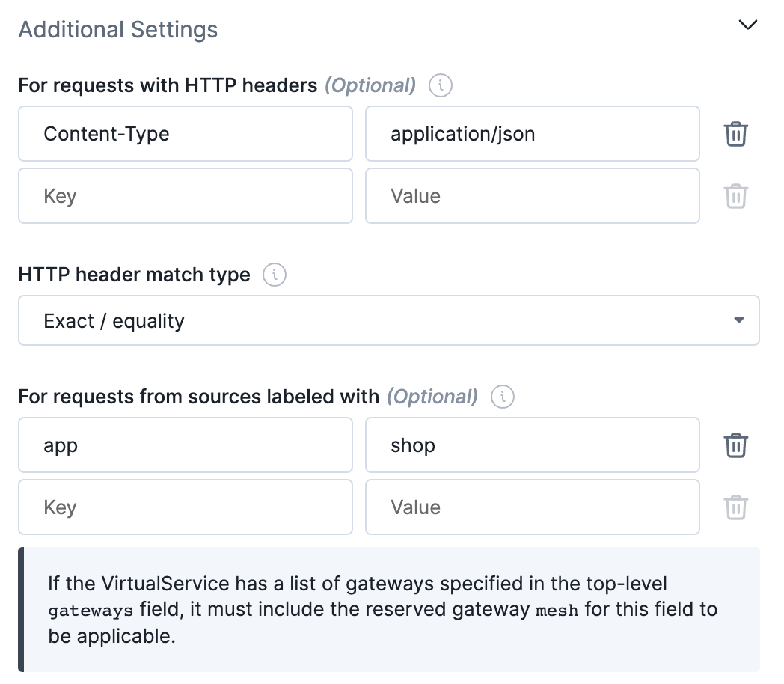The image size is (784, 684).
Task: Click trash icon of empty header row
Action: (x=736, y=196)
